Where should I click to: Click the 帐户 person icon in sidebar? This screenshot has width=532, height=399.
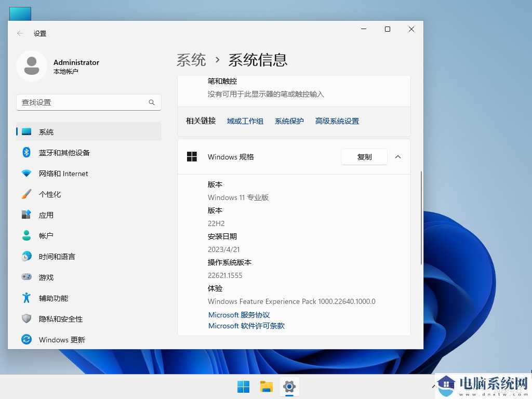(x=26, y=235)
